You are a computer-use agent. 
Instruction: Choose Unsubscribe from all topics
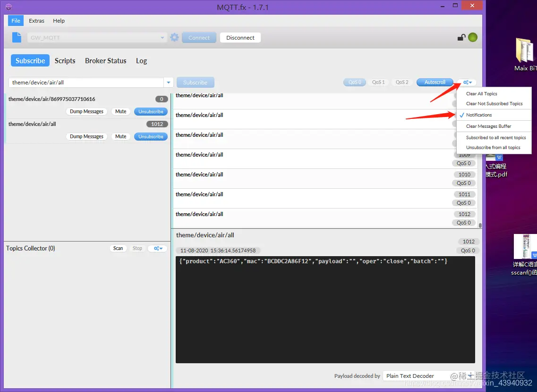pyautogui.click(x=494, y=148)
